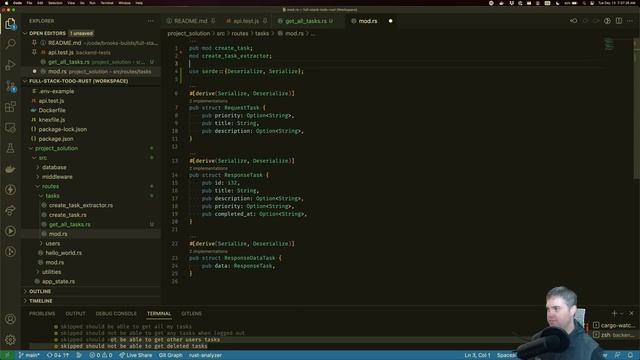
Task: Click the main* branch in status bar
Action: (29, 356)
